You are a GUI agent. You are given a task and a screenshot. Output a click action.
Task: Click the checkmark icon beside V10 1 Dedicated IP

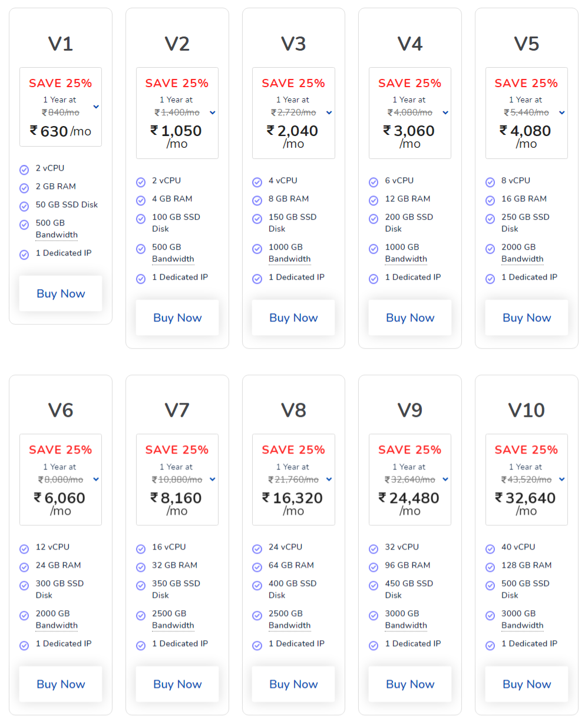tap(490, 645)
